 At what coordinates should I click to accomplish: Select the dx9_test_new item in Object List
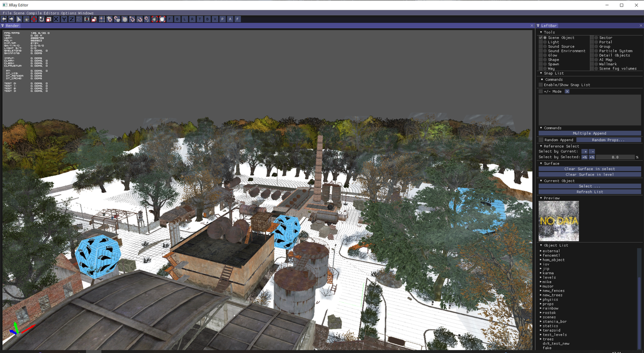(x=556, y=343)
